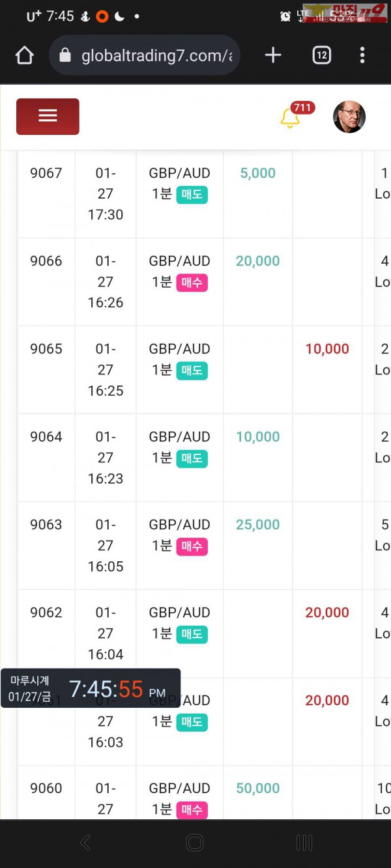Image resolution: width=391 pixels, height=868 pixels.
Task: Show the 12 open tabs
Action: [x=321, y=56]
